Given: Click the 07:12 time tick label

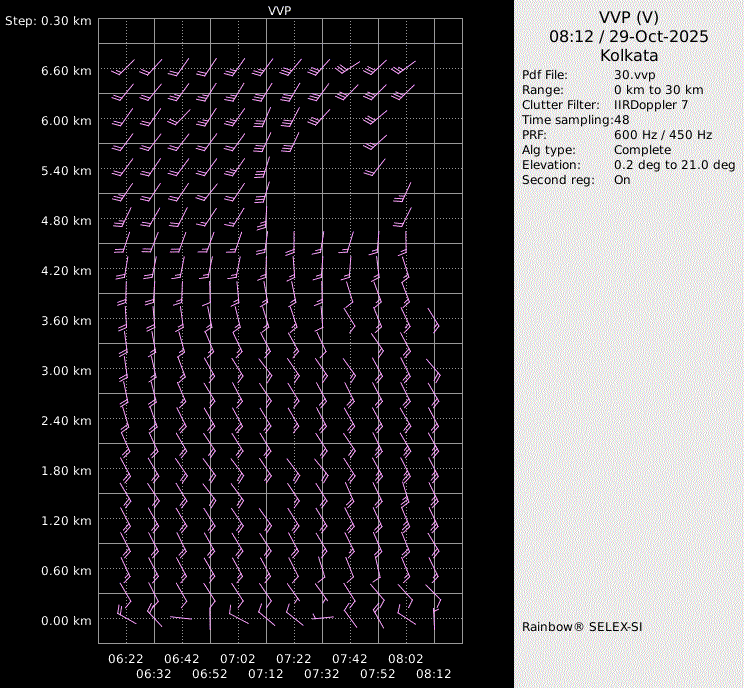Looking at the screenshot, I should tap(266, 674).
